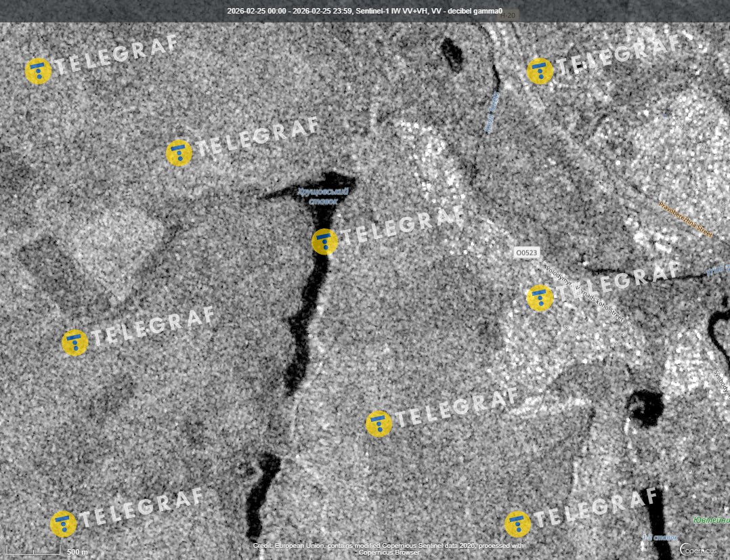Click the Telegraf logo icon on the central pond
Image resolution: width=730 pixels, height=560 pixels.
click(324, 242)
